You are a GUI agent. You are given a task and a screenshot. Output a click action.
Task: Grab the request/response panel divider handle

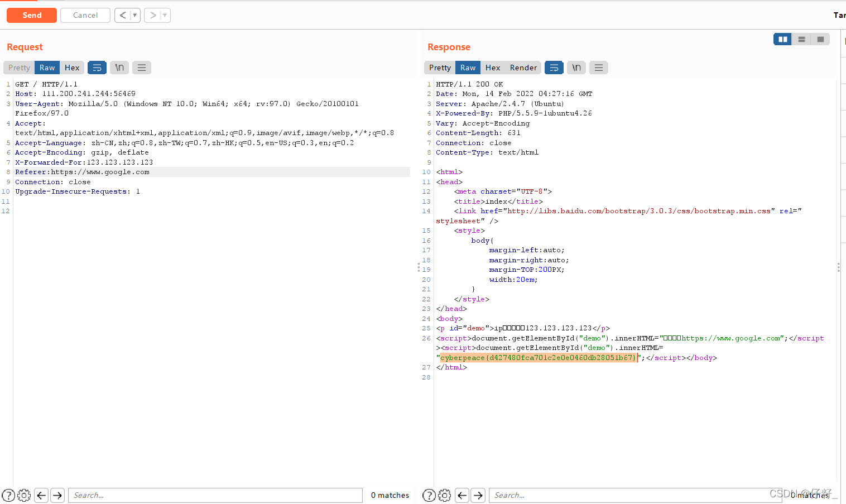pos(419,267)
